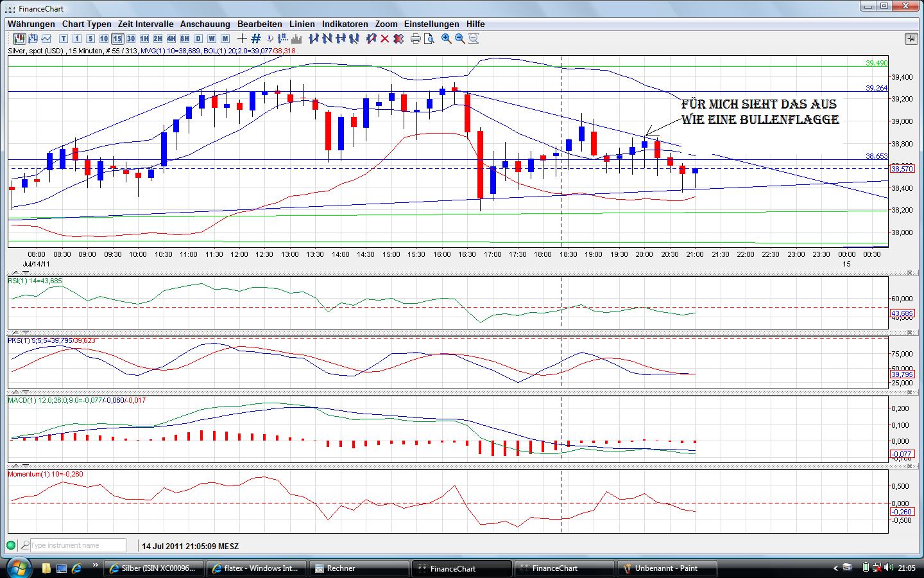Select the 1H interval button
The width and height of the screenshot is (924, 578).
pyautogui.click(x=144, y=39)
